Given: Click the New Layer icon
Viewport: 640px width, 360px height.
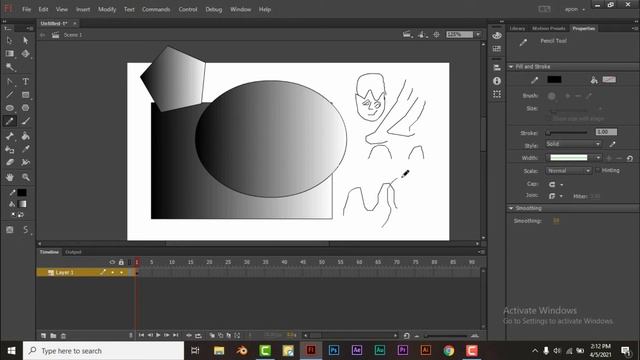Looking at the screenshot, I should coord(44,336).
